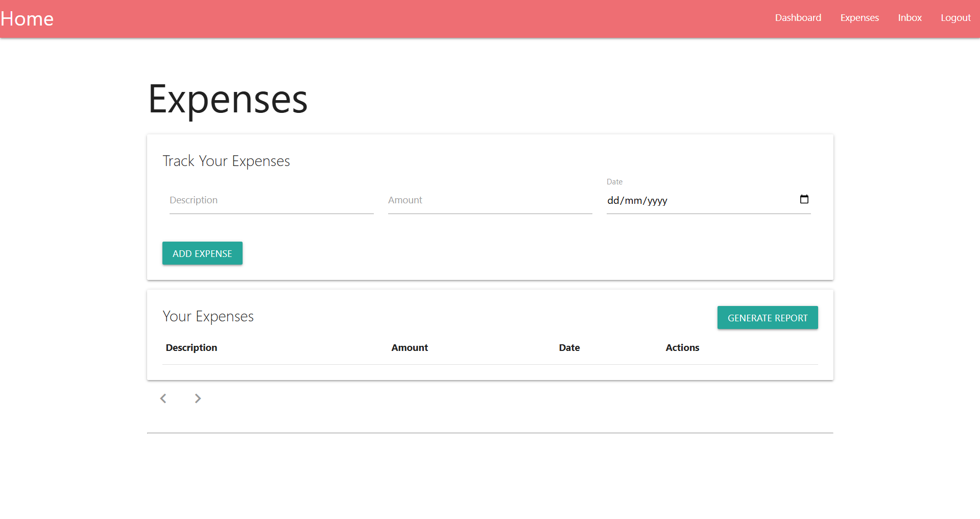Open the Inbox nav link
The height and width of the screenshot is (519, 980).
coord(910,18)
